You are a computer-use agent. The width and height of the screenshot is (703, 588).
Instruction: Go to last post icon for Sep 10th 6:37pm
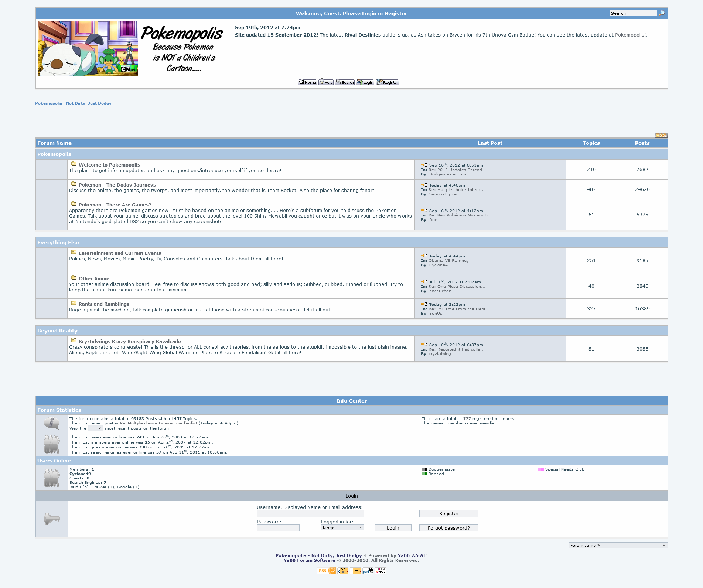[424, 345]
